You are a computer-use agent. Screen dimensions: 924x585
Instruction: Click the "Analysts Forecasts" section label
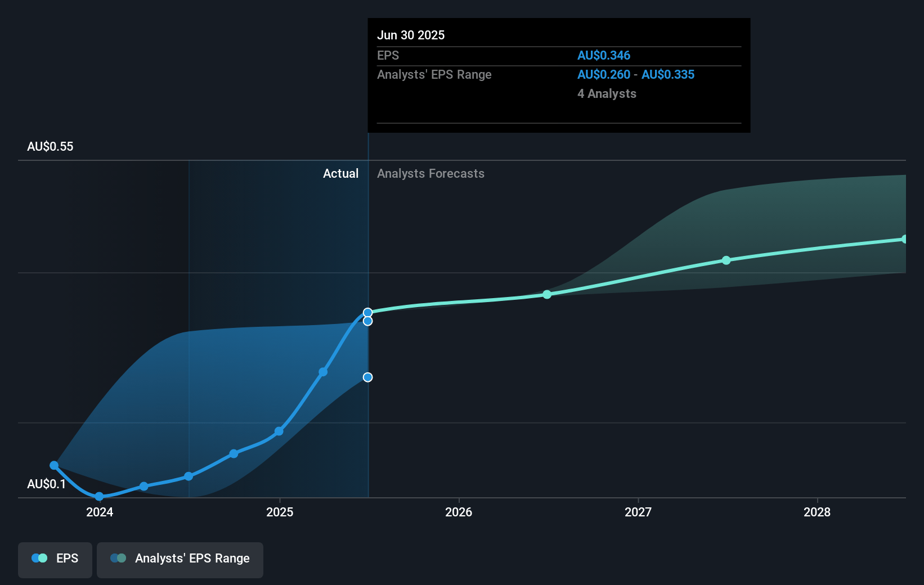tap(430, 173)
